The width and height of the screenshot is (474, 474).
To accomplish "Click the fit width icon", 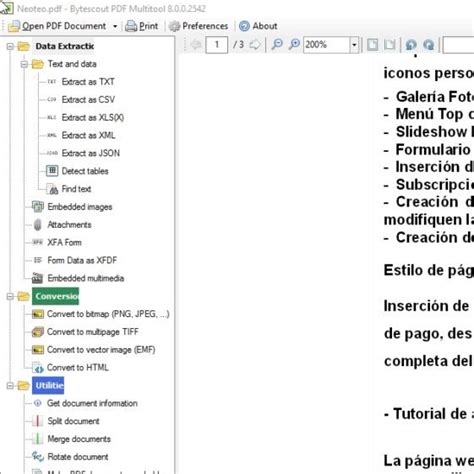I will point(390,45).
